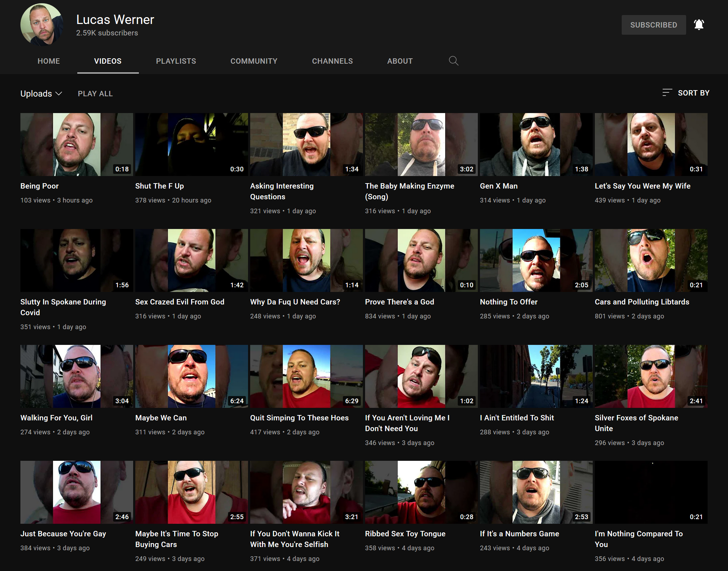
Task: Open the Channels tab
Action: coord(333,61)
